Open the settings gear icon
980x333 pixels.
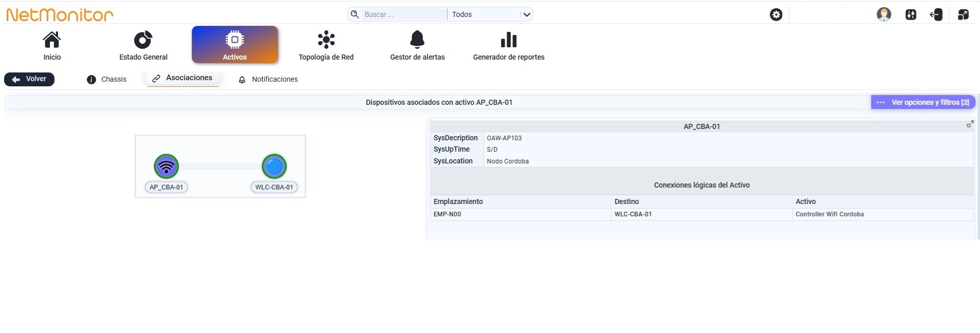[776, 14]
